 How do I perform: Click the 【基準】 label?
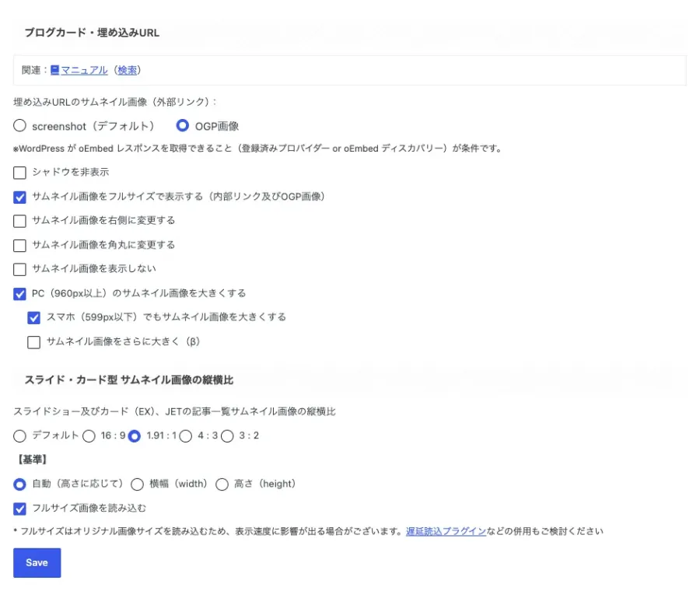point(32,460)
